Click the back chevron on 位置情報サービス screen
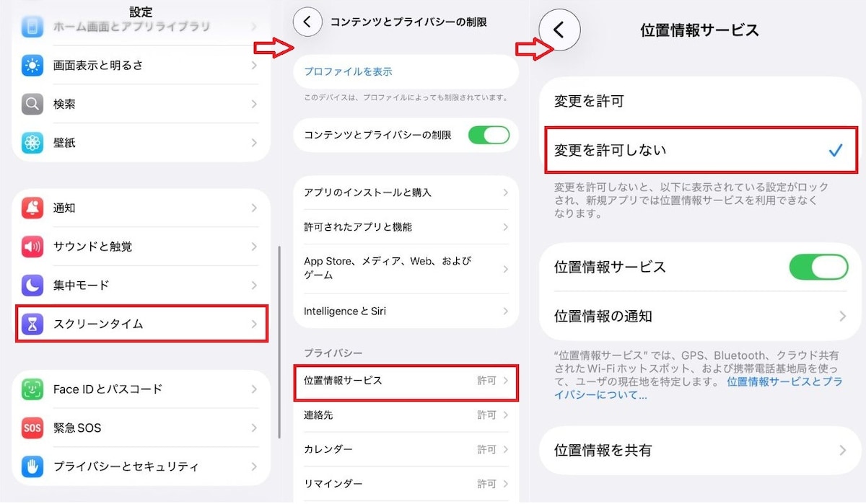866x504 pixels. (560, 30)
